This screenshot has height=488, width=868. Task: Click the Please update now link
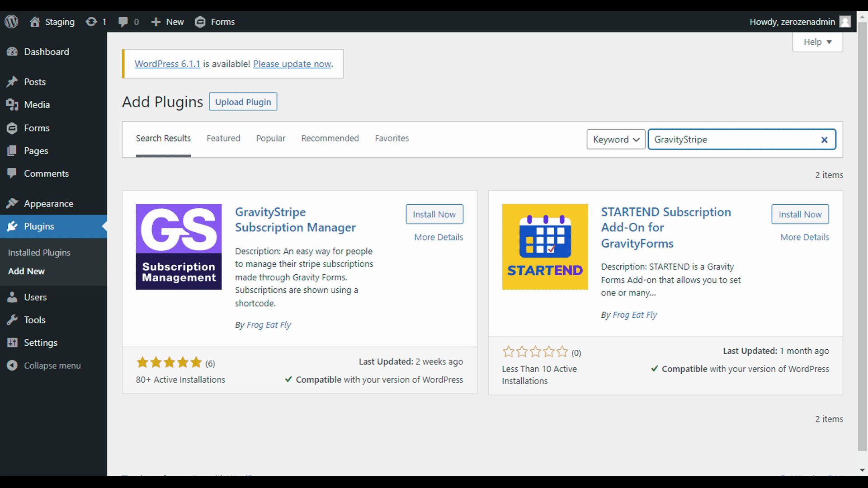coord(292,64)
